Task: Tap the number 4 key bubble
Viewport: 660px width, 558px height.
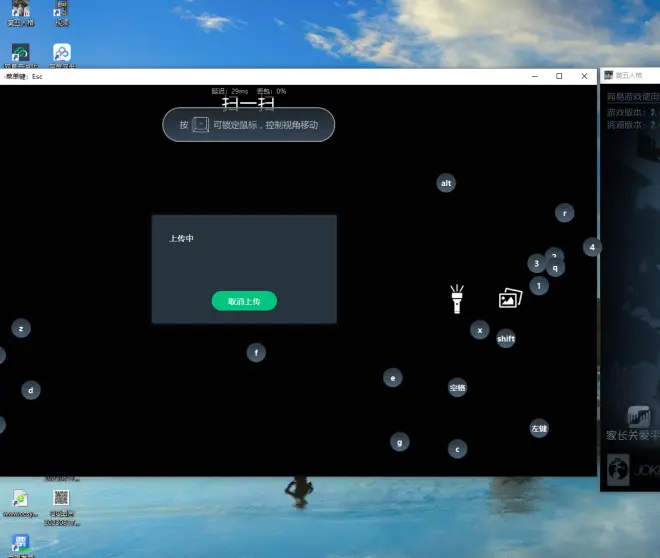Action: (x=592, y=247)
